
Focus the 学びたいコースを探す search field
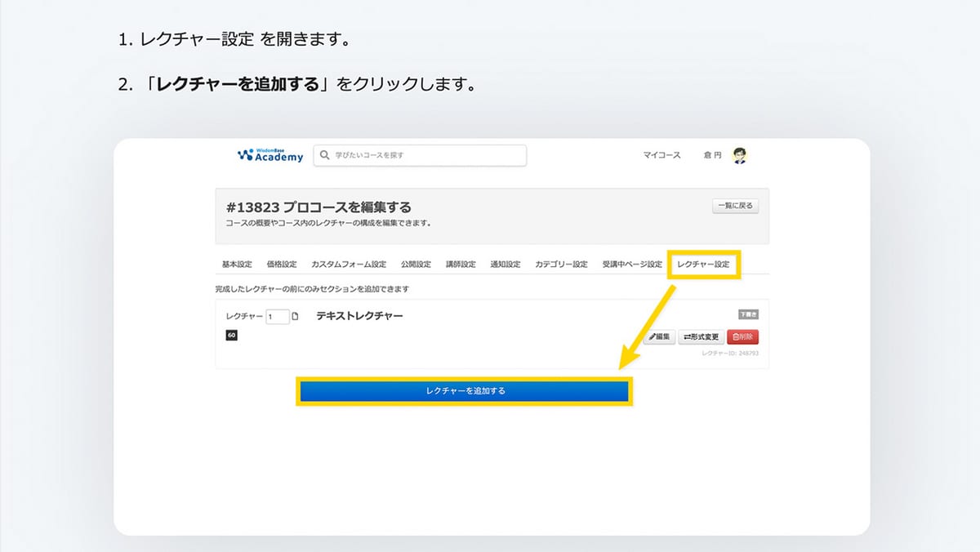420,155
